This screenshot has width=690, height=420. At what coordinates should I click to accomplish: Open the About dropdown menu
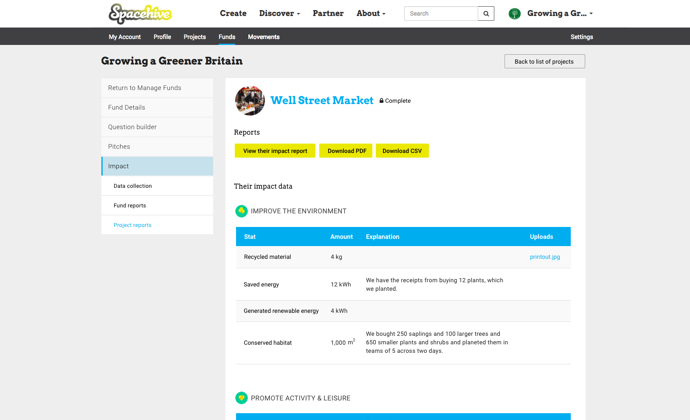point(371,13)
